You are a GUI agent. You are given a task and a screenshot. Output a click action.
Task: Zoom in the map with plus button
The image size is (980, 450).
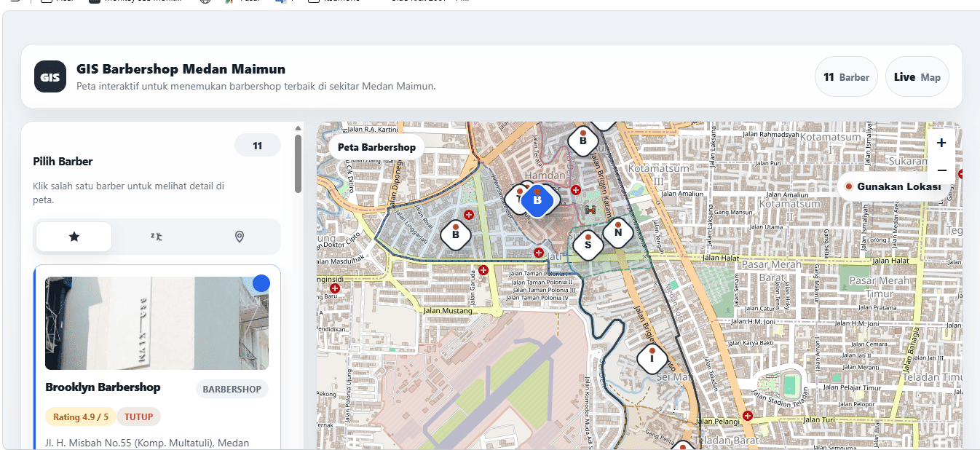coord(941,143)
